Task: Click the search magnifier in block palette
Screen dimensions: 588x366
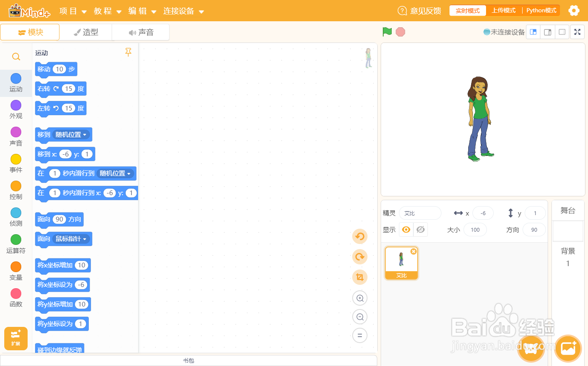Action: coord(16,57)
